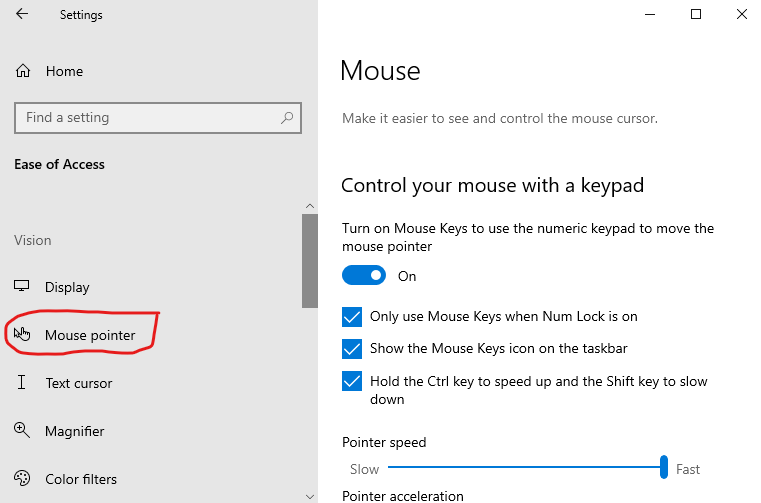
Task: Click the Pointer speed slider handle
Action: 663,467
